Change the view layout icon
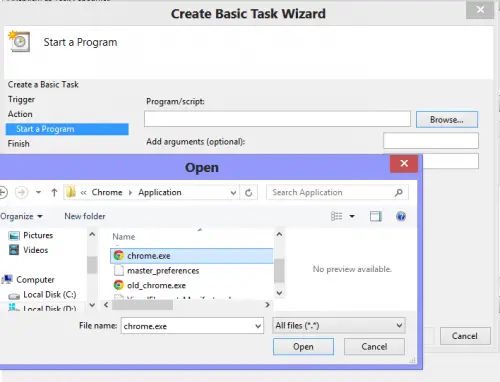Viewport: 500px width, 382px height. (336, 216)
